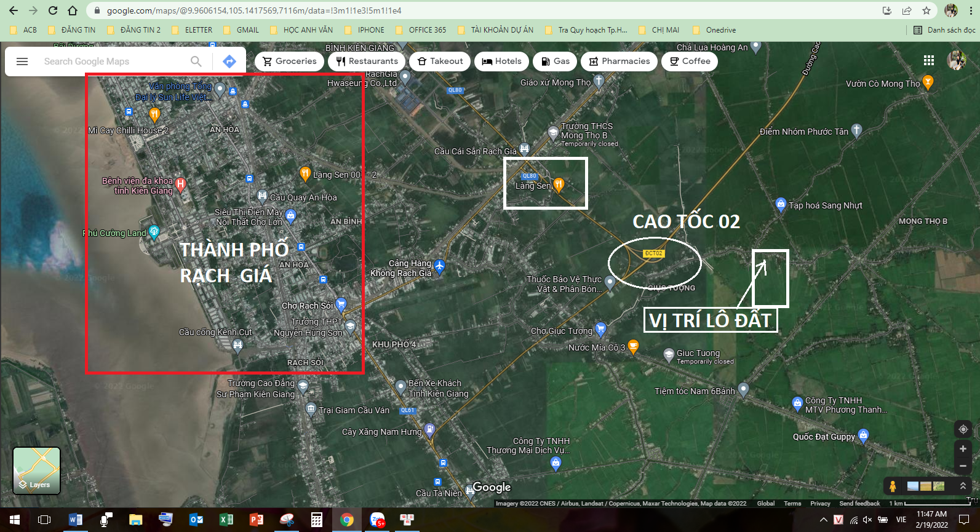This screenshot has width=980, height=532.
Task: Select the Vườn Cò Mong Thọ pin
Action: coord(928,82)
